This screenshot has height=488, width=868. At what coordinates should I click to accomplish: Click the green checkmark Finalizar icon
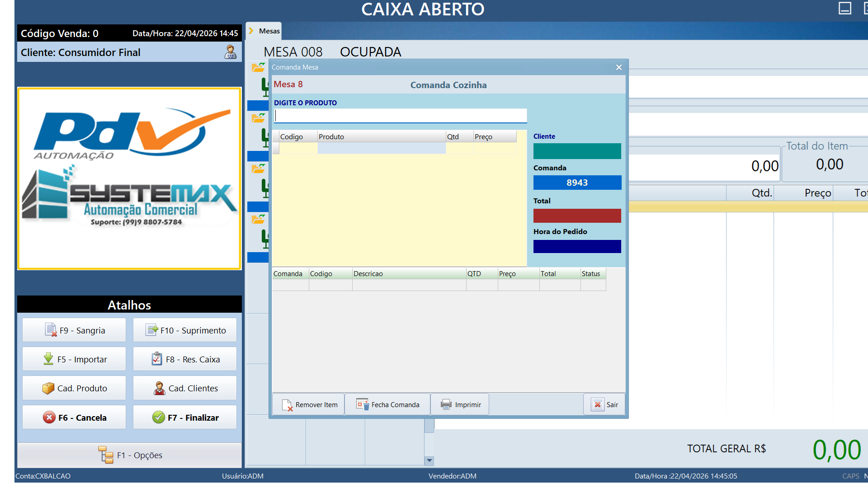click(x=159, y=417)
